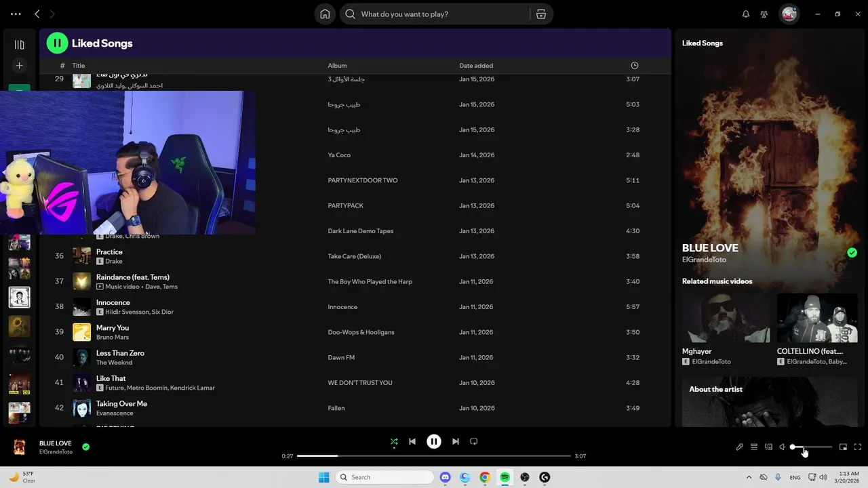
Task: Open the notifications bell icon
Action: pos(746,14)
